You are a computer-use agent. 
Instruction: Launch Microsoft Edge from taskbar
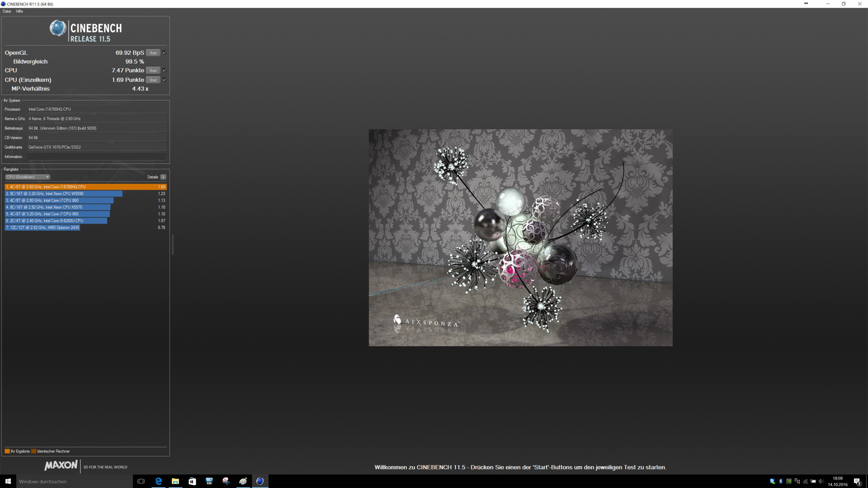pyautogui.click(x=159, y=481)
